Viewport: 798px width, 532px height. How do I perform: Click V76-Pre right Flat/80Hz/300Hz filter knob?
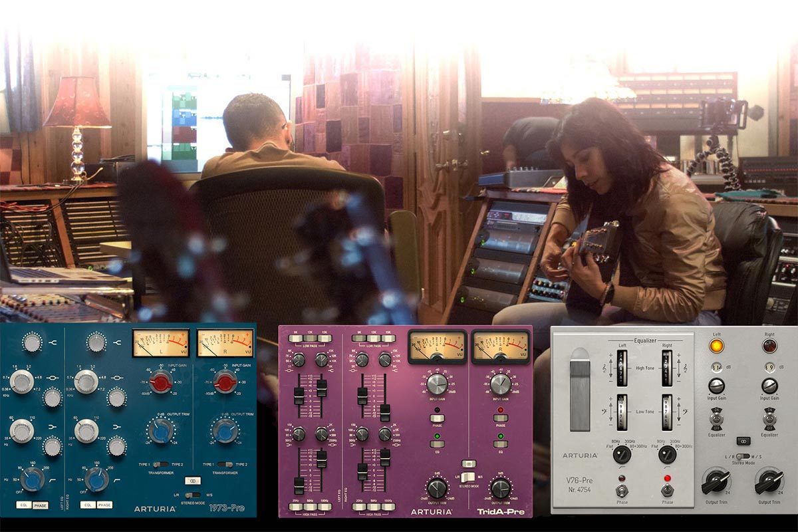click(x=667, y=455)
